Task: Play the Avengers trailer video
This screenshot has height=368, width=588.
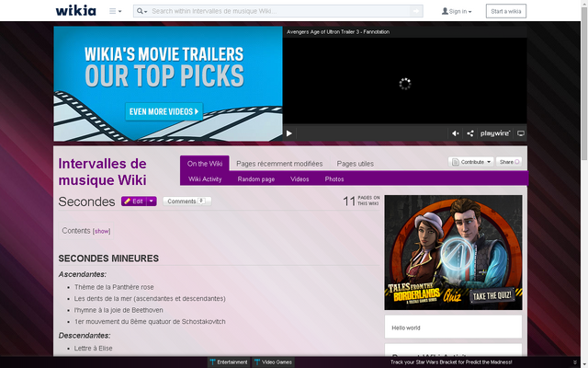Action: click(289, 133)
